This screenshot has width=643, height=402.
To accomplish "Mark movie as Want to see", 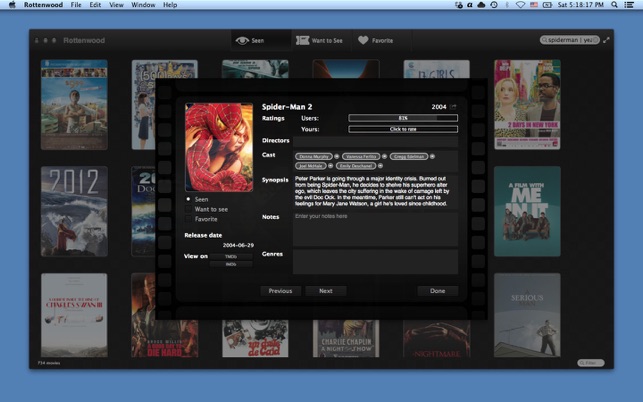I will tap(188, 209).
